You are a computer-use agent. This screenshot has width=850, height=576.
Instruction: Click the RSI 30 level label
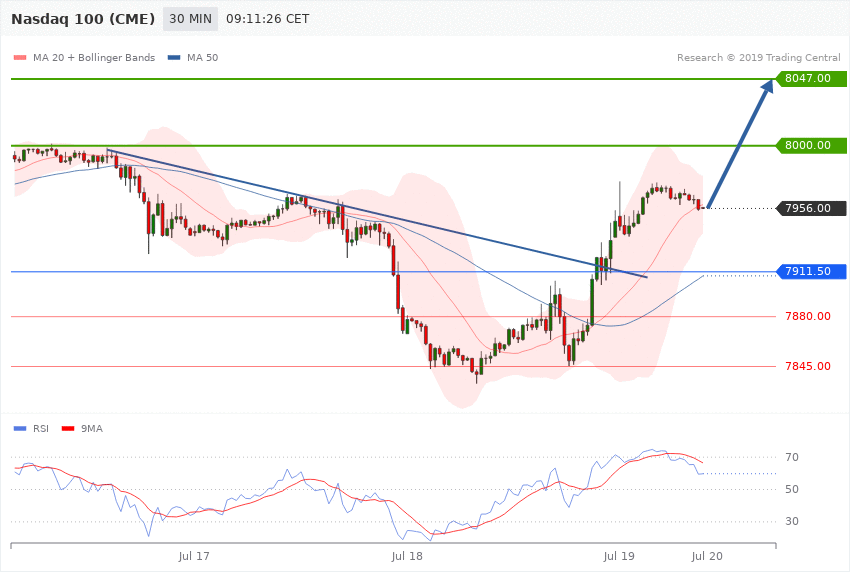(x=792, y=521)
